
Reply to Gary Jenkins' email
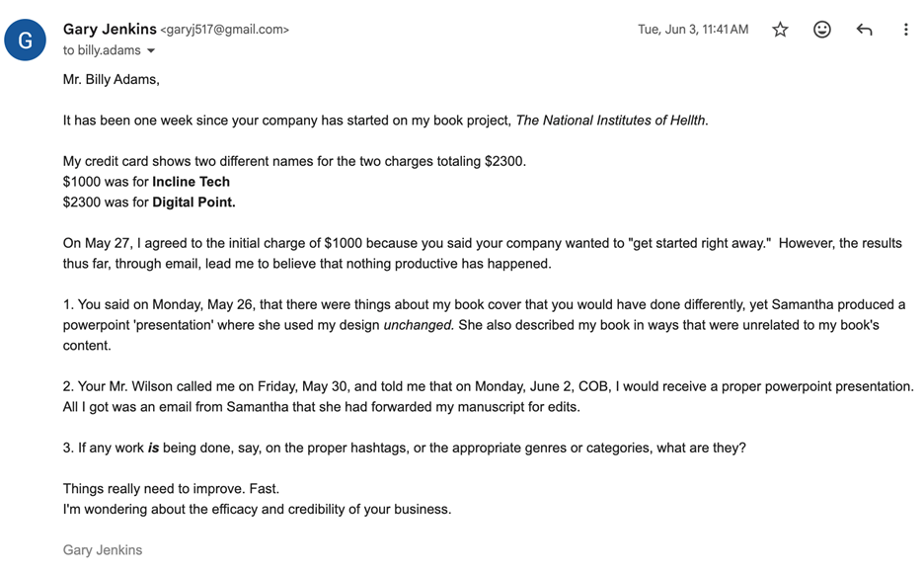click(864, 30)
